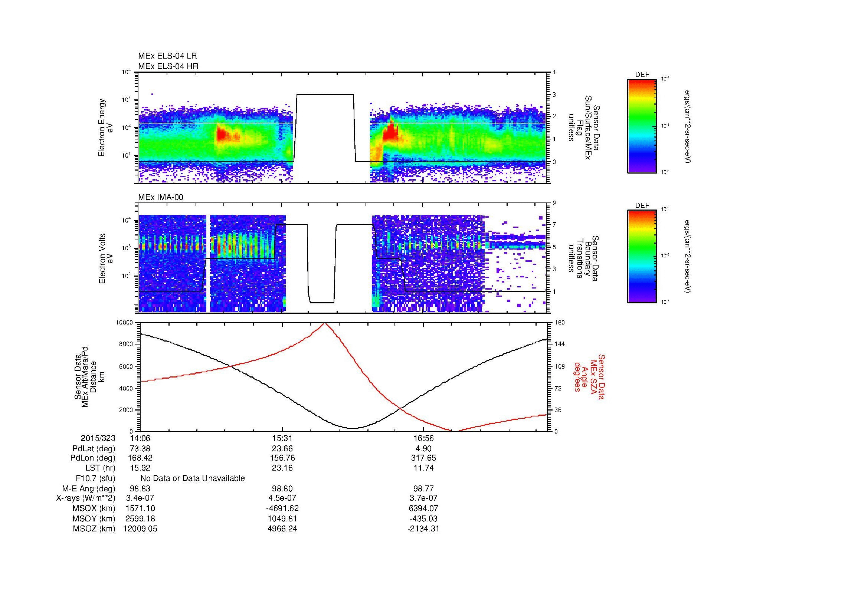
Task: Click the MSOY value '-435.03'
Action: pos(423,519)
